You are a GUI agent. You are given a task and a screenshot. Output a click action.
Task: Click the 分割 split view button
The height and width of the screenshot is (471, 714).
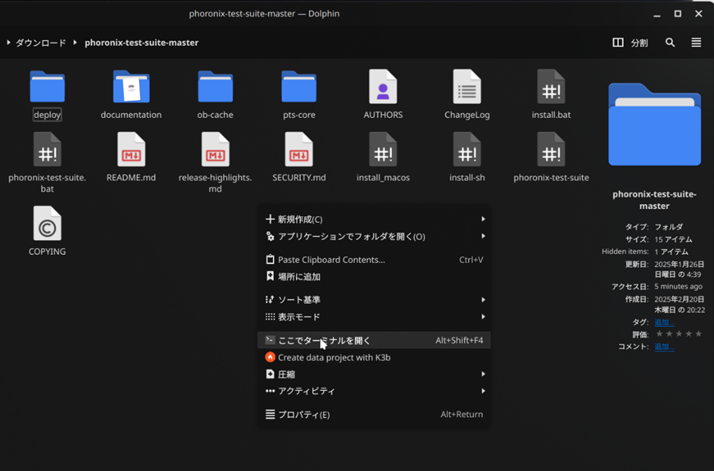pyautogui.click(x=630, y=42)
